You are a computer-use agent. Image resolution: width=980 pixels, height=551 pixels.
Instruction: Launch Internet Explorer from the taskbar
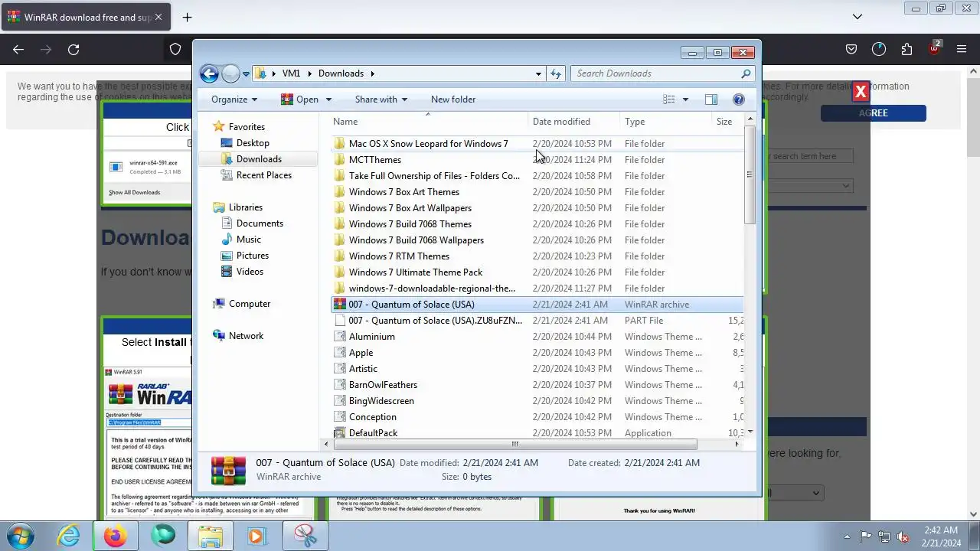point(69,536)
